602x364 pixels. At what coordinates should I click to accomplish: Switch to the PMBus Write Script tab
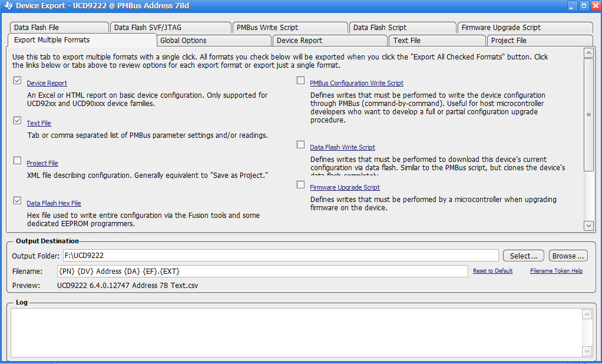pos(290,28)
